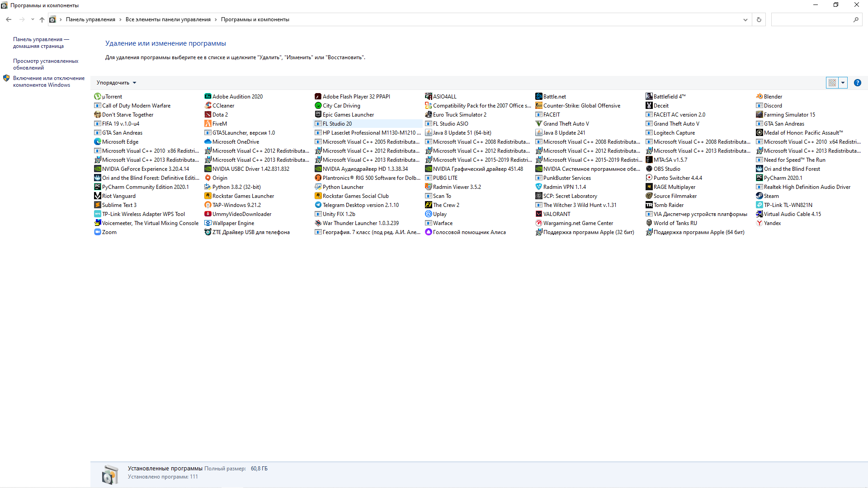The height and width of the screenshot is (488, 868).
Task: Go up one level in navigation
Action: click(42, 19)
